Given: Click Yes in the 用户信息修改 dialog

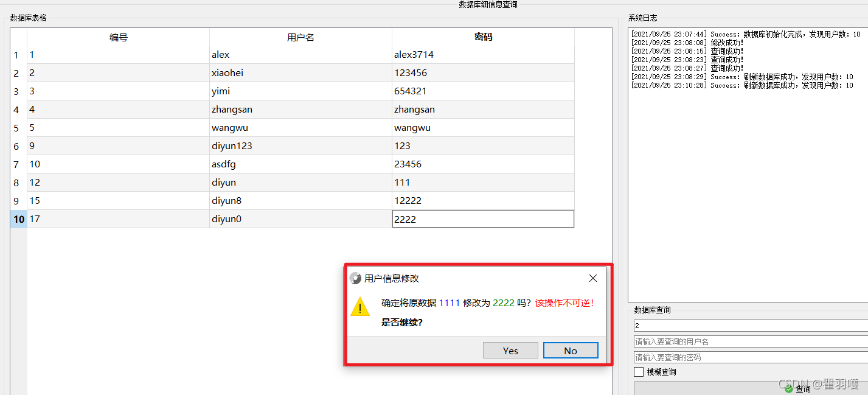Looking at the screenshot, I should point(510,351).
